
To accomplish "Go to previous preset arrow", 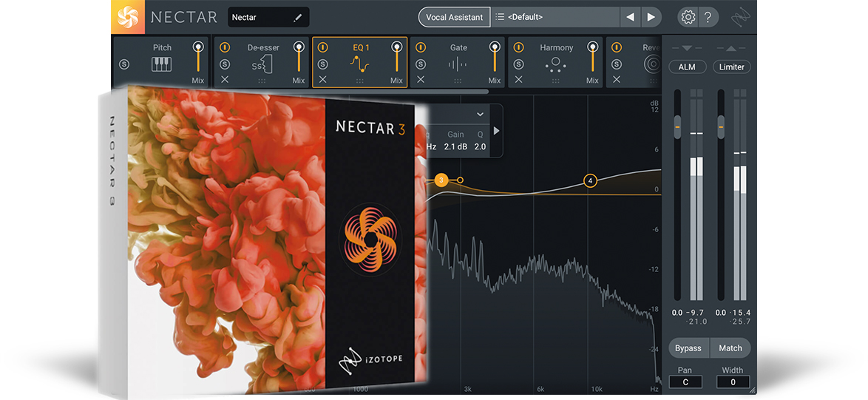I will pos(630,17).
